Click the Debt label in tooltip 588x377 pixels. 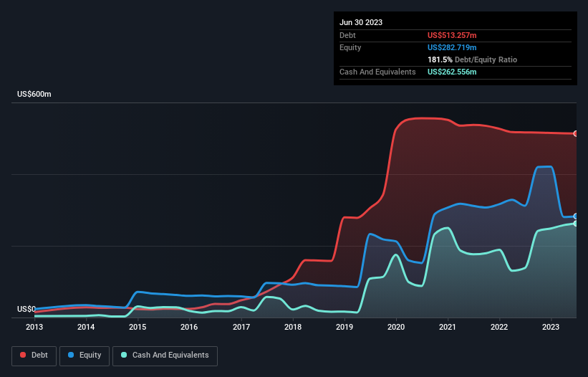(x=347, y=35)
